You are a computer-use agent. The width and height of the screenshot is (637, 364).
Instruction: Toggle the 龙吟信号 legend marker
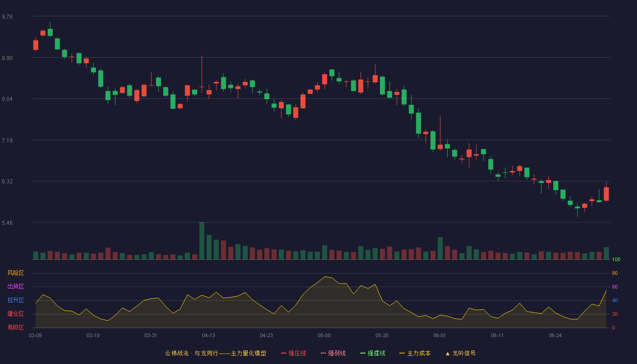pos(460,353)
